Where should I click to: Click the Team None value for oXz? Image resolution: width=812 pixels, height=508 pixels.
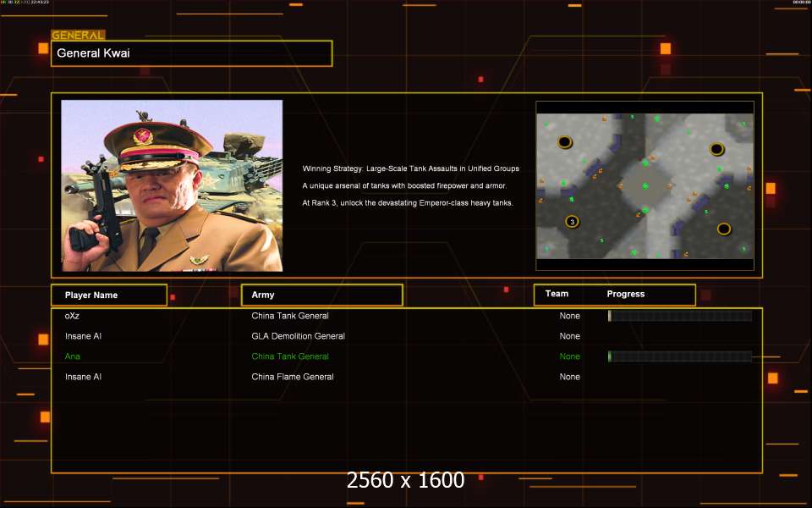click(x=569, y=316)
